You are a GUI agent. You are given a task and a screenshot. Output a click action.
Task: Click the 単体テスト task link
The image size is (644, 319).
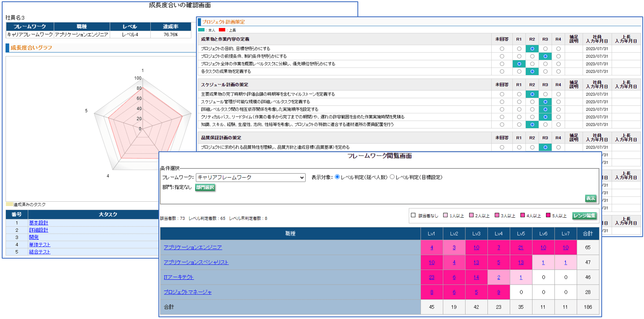tap(40, 244)
